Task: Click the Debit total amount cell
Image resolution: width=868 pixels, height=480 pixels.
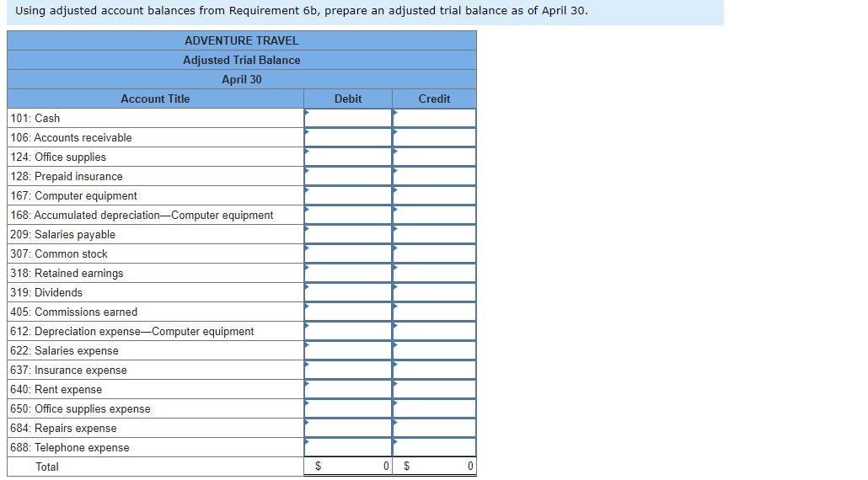Action: (x=348, y=467)
